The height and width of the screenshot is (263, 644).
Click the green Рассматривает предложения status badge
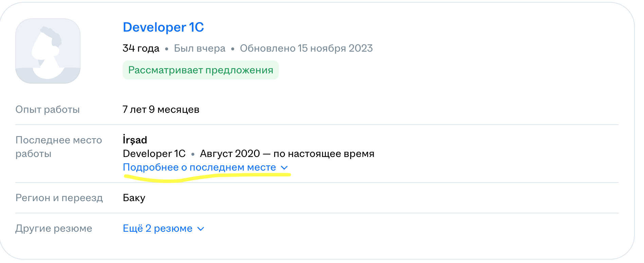[200, 70]
